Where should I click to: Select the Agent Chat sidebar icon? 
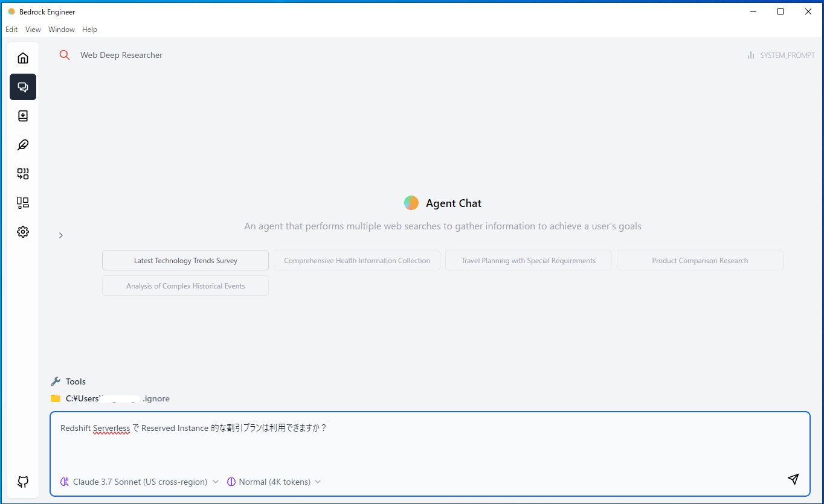[23, 87]
